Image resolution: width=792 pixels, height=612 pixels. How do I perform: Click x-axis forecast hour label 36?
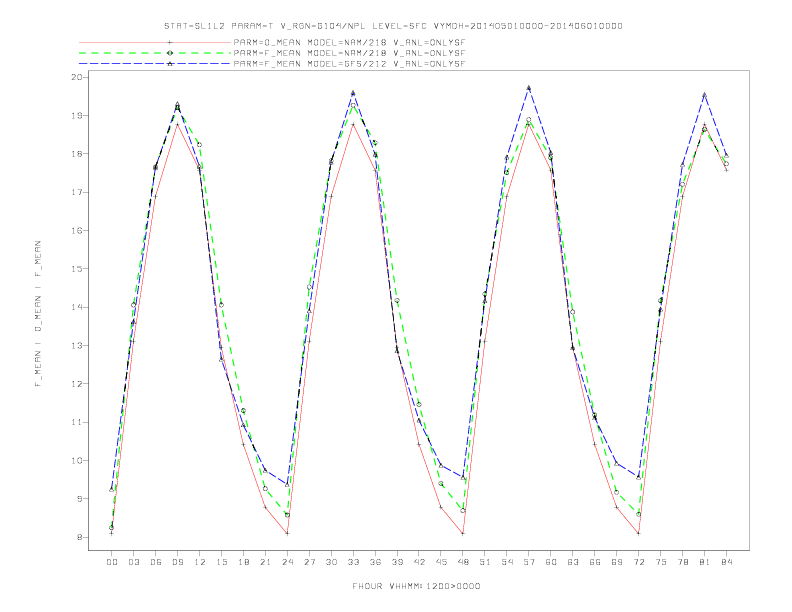coord(375,562)
